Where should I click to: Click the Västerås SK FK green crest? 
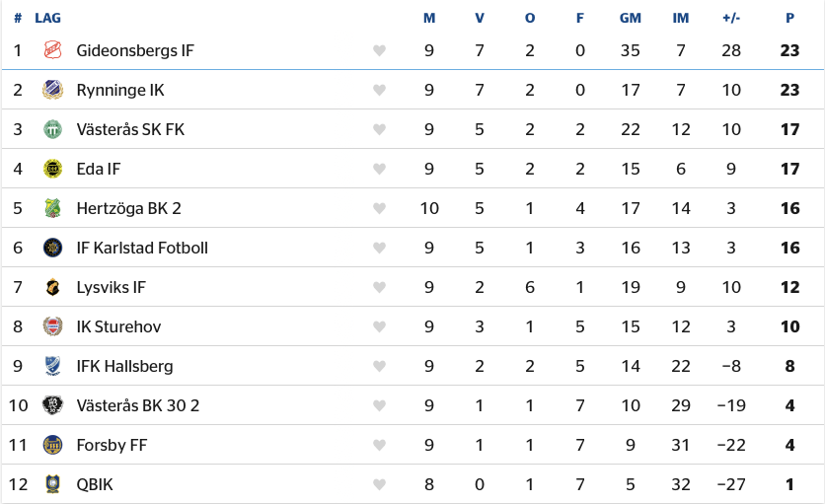point(52,129)
